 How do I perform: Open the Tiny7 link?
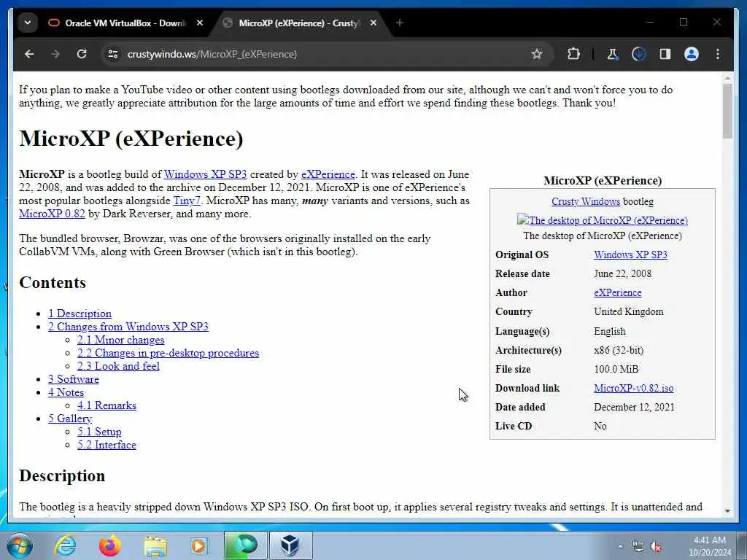[187, 201]
